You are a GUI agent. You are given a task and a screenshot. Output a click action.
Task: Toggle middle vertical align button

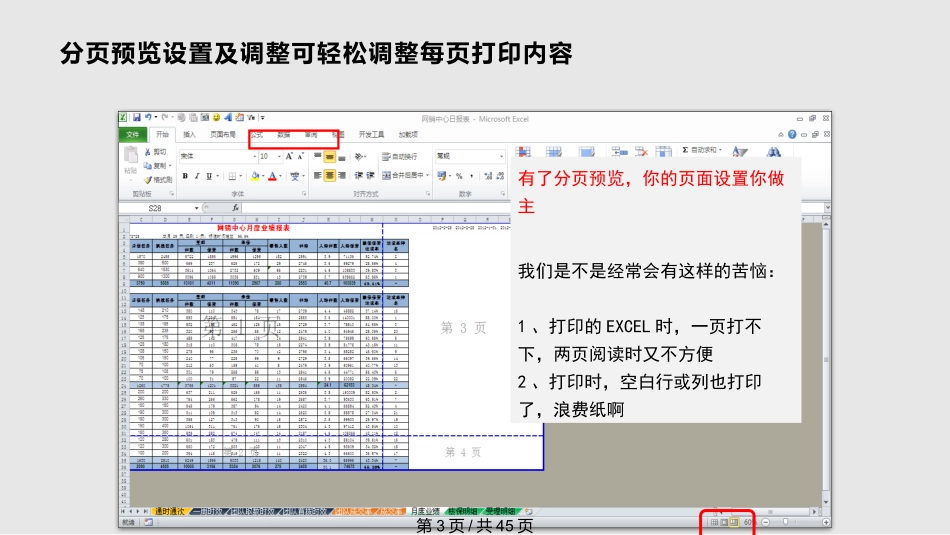330,156
